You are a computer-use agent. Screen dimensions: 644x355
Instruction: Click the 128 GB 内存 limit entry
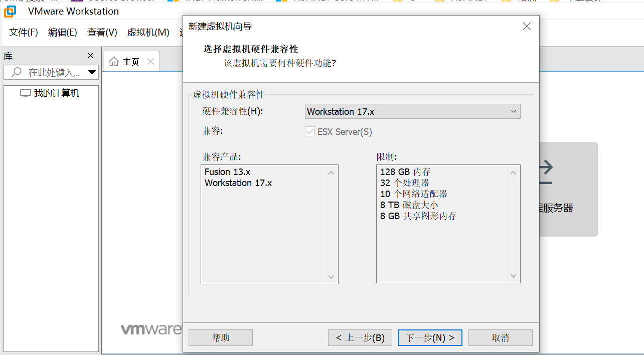click(405, 172)
